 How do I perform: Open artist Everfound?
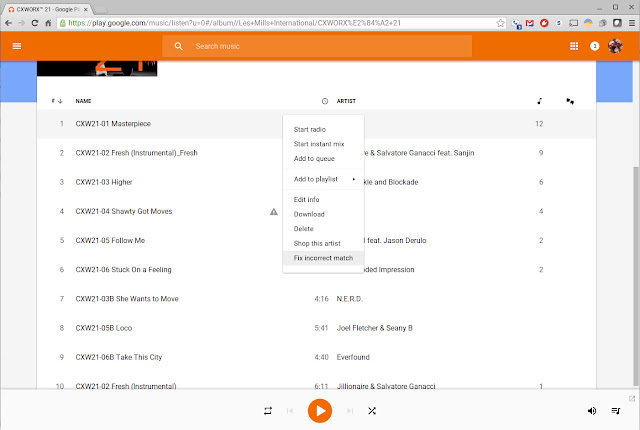(353, 357)
